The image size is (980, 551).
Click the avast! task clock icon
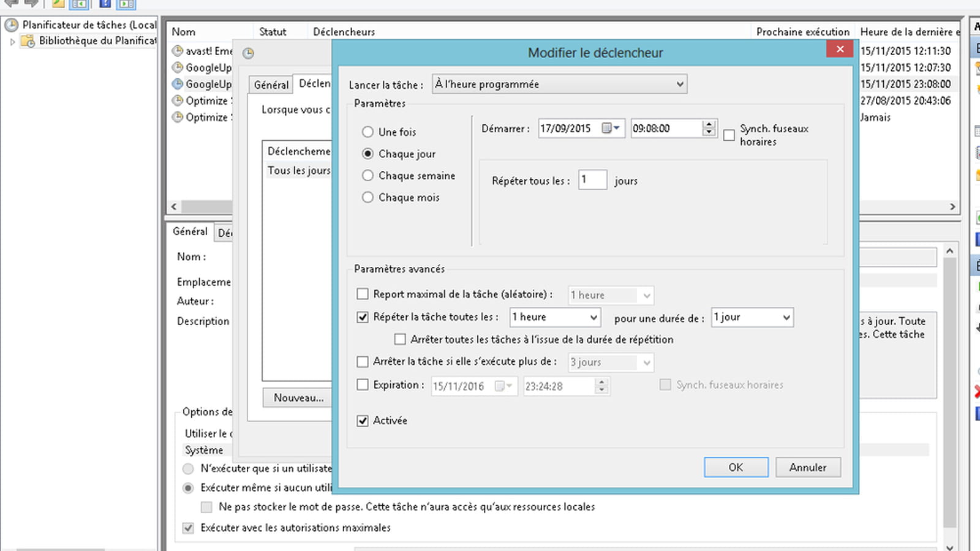pyautogui.click(x=178, y=51)
